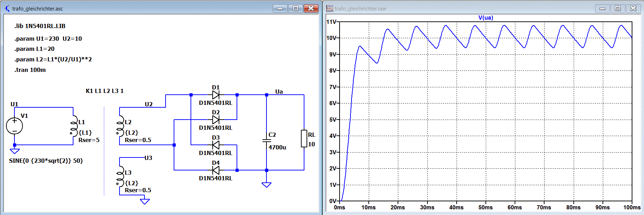Click the 11V label on vertical axis

point(331,22)
